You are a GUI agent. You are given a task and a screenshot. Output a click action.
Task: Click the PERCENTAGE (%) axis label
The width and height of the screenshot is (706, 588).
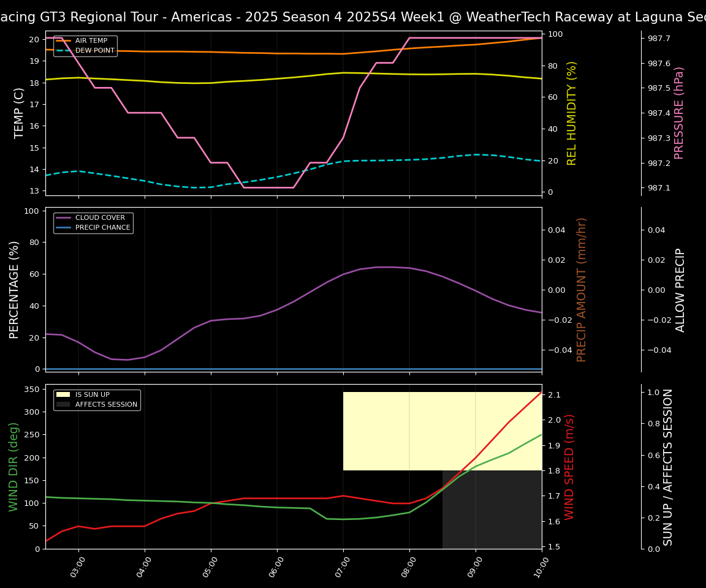[x=15, y=289]
